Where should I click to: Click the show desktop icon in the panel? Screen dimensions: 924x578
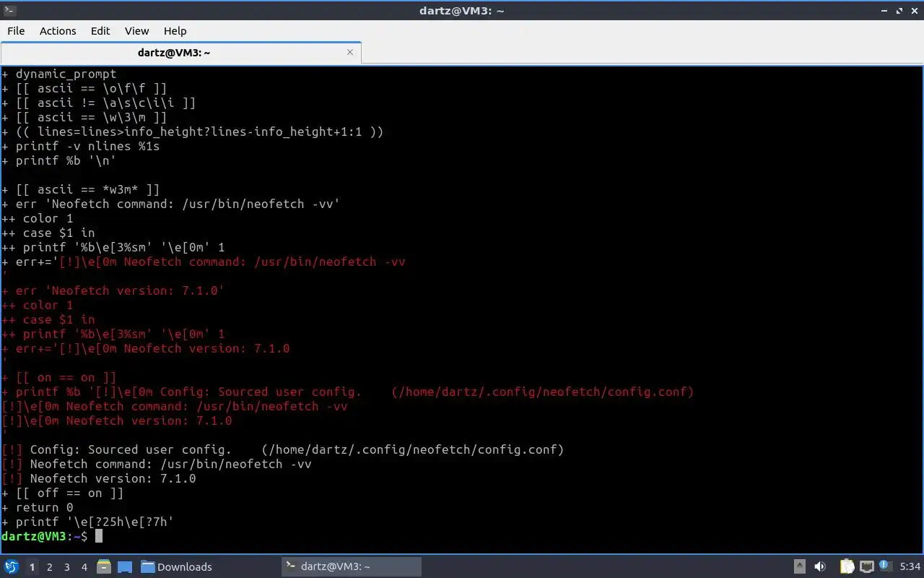125,566
